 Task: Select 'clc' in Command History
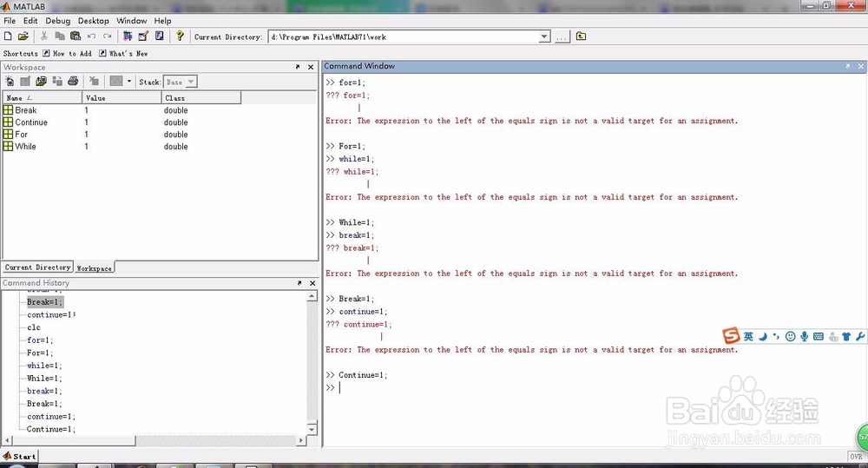coord(34,327)
